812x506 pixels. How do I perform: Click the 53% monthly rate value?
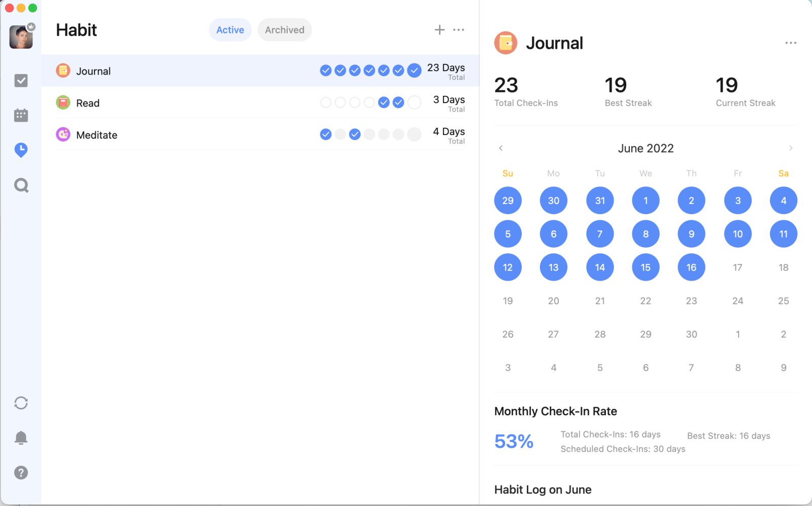point(514,442)
